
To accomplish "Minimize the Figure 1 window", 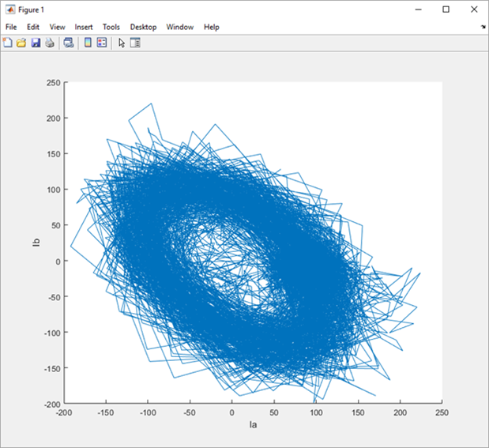I will pos(419,9).
